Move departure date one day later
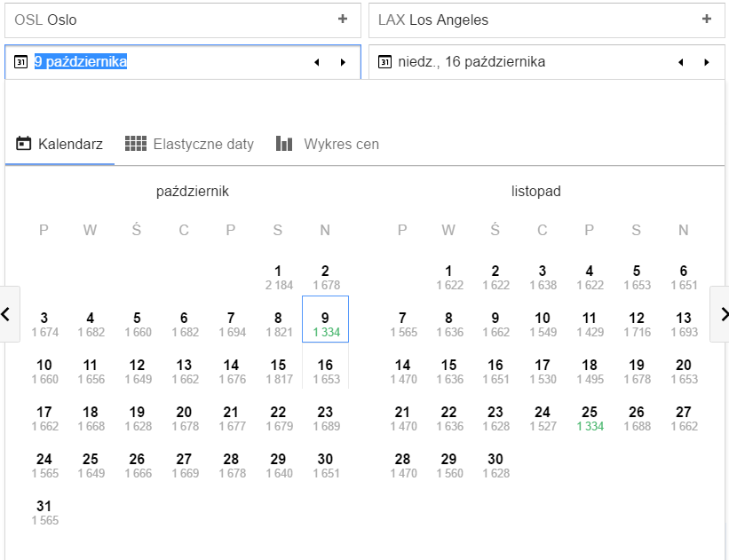The image size is (729, 560). click(x=343, y=62)
